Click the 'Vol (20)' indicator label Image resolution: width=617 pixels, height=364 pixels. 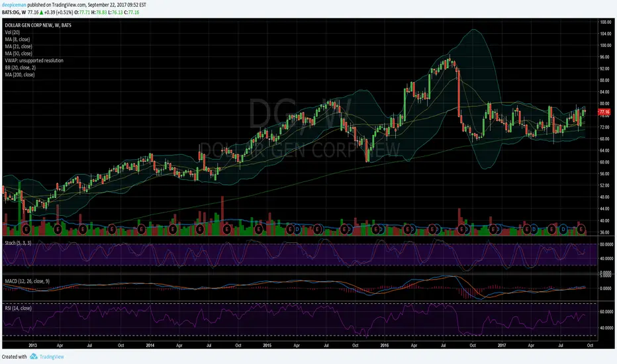[12, 32]
